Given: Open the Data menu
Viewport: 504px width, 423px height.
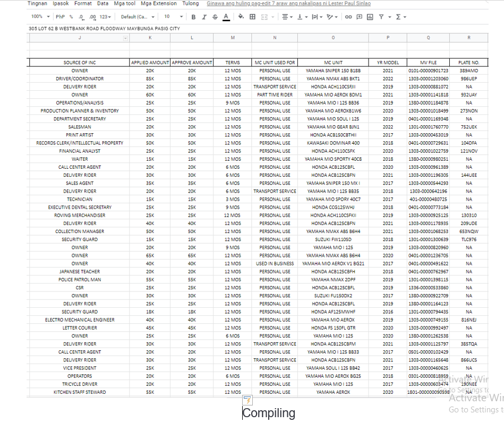Looking at the screenshot, I should tap(102, 4).
